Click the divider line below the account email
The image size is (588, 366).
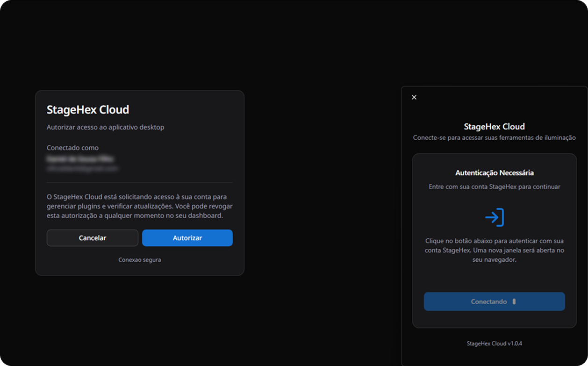(x=139, y=182)
